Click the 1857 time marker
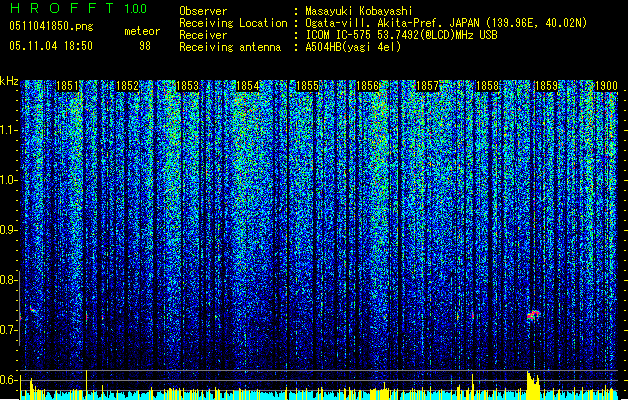 (x=428, y=86)
